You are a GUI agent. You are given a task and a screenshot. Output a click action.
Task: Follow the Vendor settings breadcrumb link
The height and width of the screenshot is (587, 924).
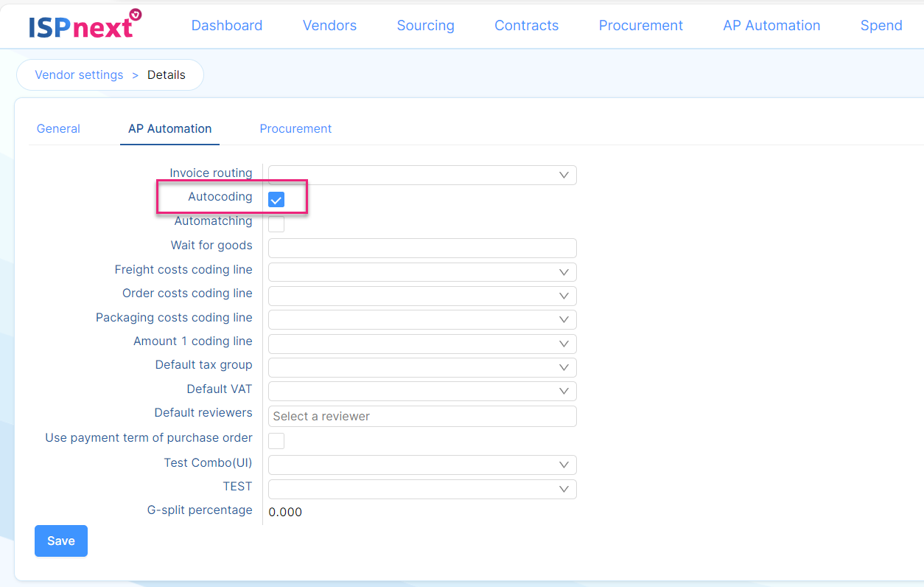click(x=79, y=74)
